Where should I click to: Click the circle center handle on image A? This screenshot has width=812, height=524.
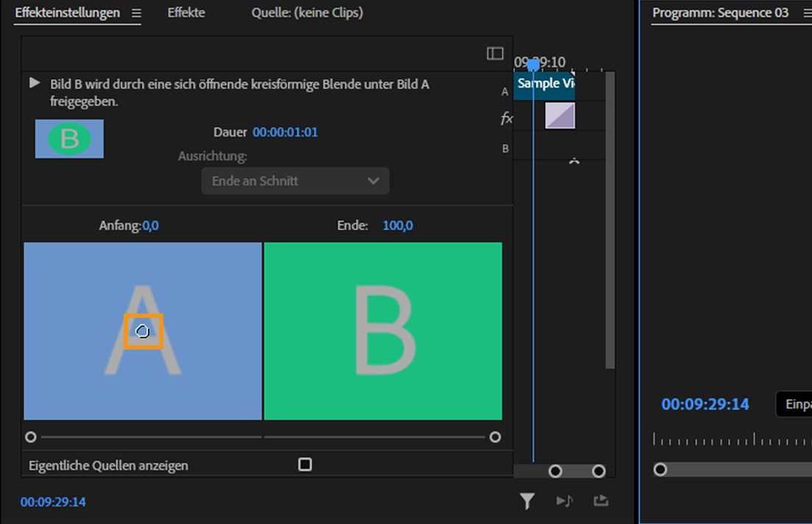[143, 331]
